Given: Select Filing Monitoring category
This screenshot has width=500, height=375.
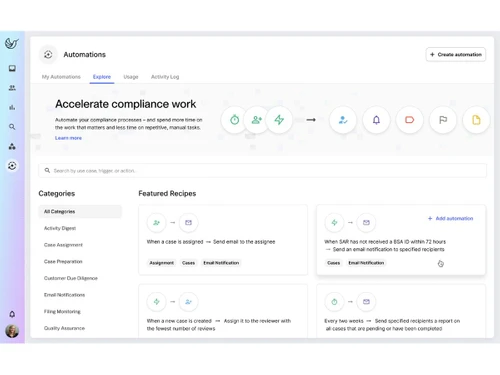Looking at the screenshot, I should (x=62, y=311).
